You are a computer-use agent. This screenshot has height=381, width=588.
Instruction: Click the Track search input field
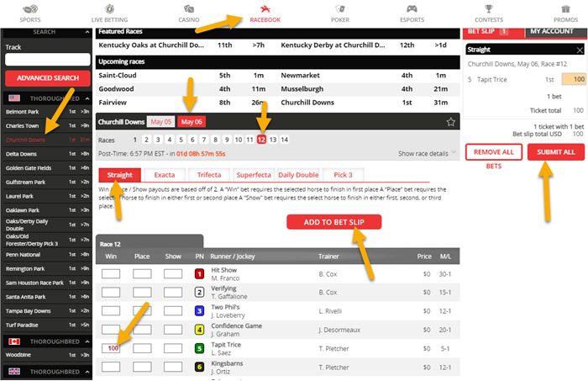tap(48, 60)
